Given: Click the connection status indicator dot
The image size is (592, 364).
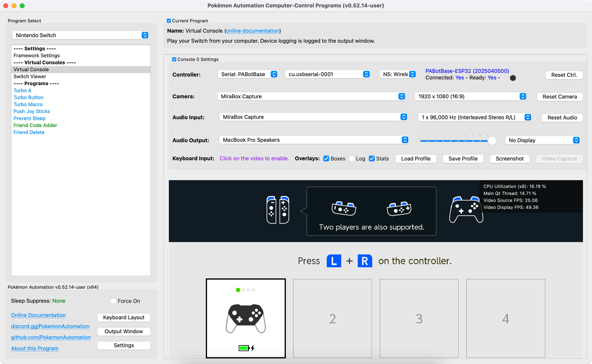Looking at the screenshot, I should [x=513, y=78].
